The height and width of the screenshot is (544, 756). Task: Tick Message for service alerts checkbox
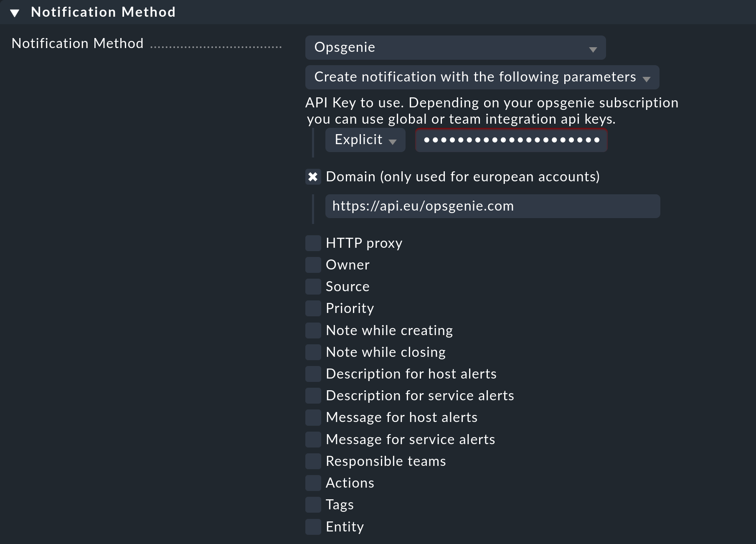pos(313,440)
